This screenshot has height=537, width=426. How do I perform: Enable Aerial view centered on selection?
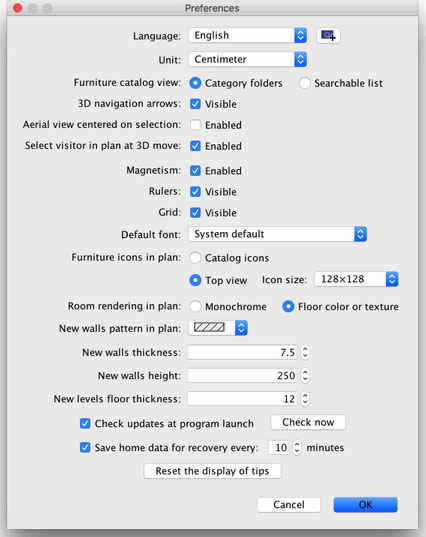(x=195, y=125)
